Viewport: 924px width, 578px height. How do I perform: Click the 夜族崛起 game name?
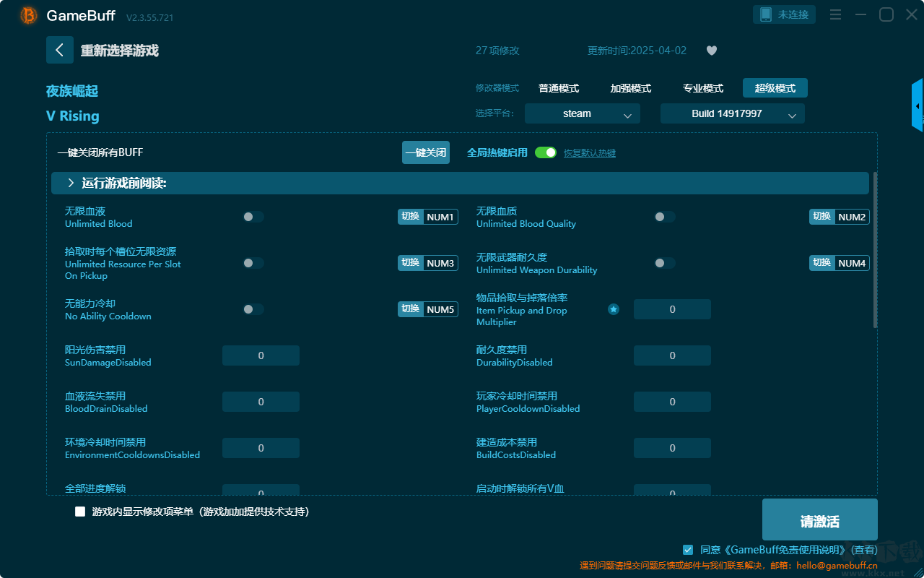pyautogui.click(x=72, y=91)
